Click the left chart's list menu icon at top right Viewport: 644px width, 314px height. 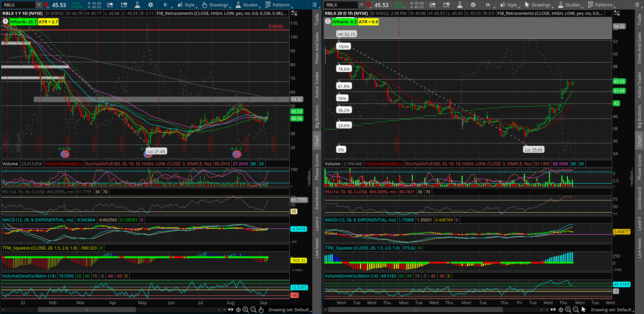[x=314, y=5]
